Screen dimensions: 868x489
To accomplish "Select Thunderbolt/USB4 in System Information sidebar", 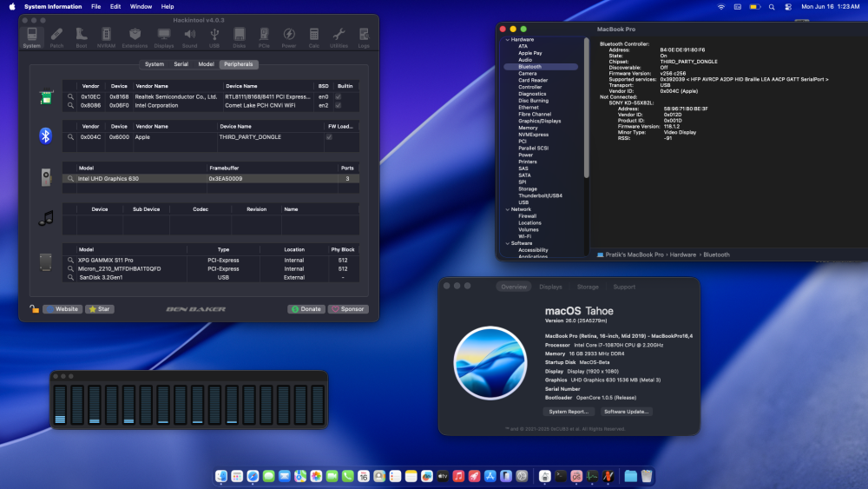I will coord(540,195).
